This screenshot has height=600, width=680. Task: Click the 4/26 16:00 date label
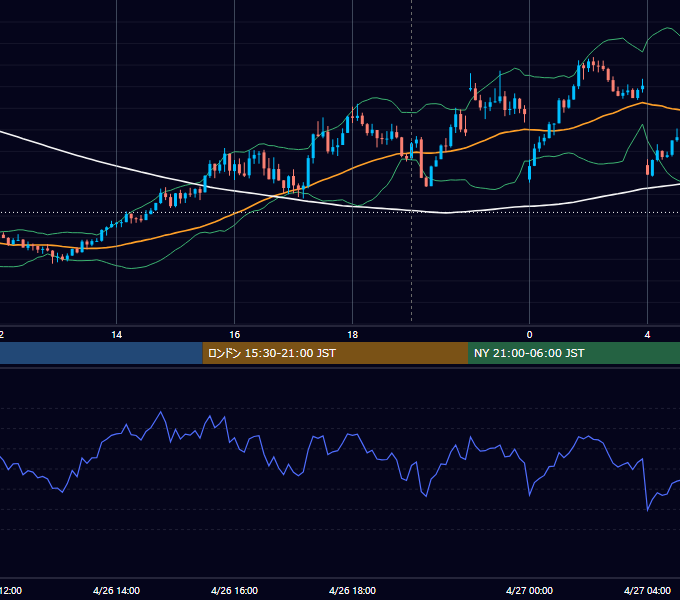(234, 590)
